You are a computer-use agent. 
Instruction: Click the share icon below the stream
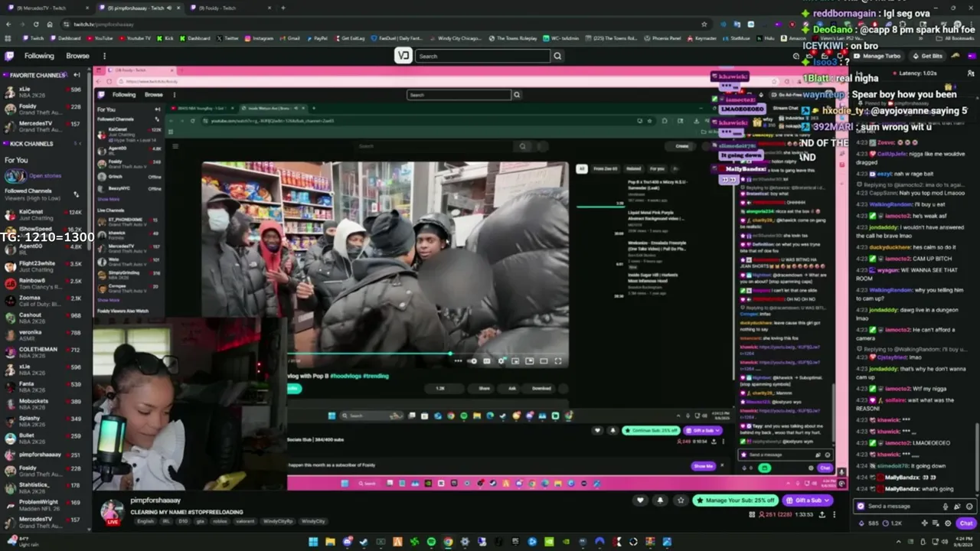(822, 515)
